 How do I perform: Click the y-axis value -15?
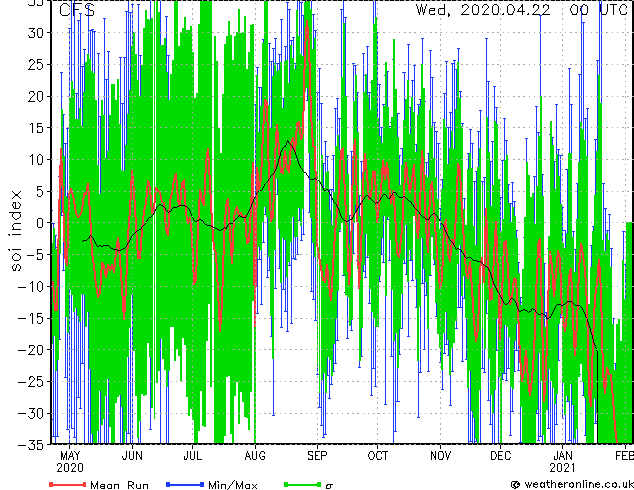point(31,318)
